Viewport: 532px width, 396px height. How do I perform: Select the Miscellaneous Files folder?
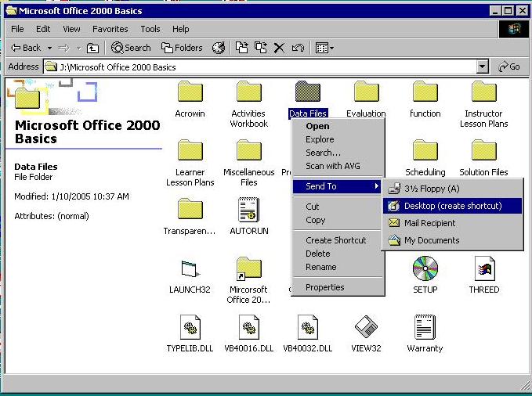pos(248,163)
